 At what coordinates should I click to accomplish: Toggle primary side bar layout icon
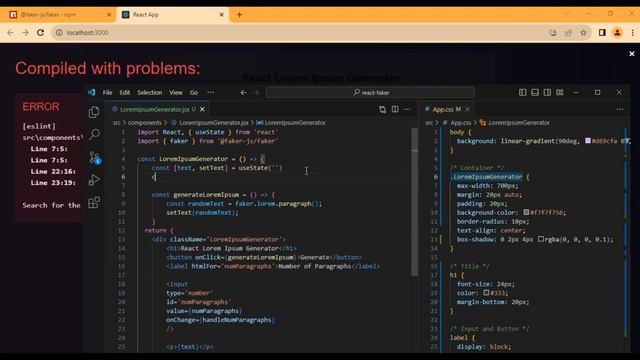[x=522, y=93]
